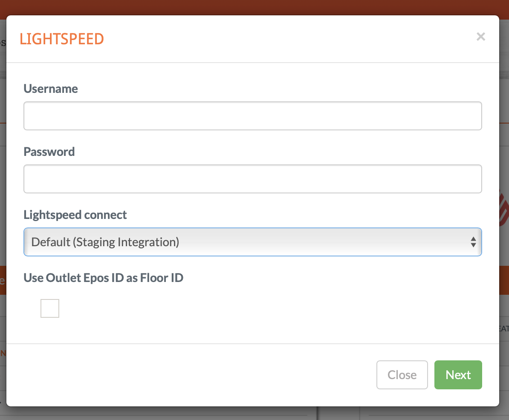Screen dimensions: 509x420
Task: Click the Use Outlet Epos ID label
Action: pyautogui.click(x=103, y=277)
